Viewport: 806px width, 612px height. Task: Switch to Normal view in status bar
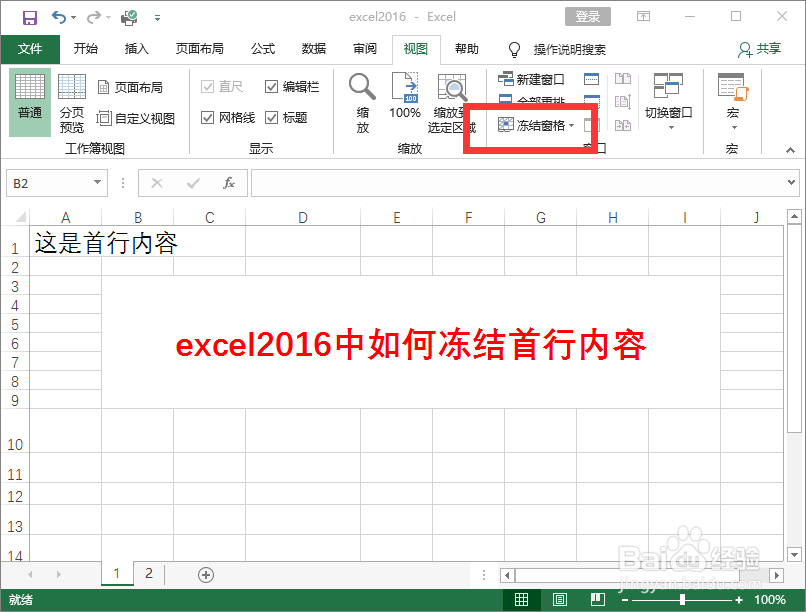coord(521,599)
